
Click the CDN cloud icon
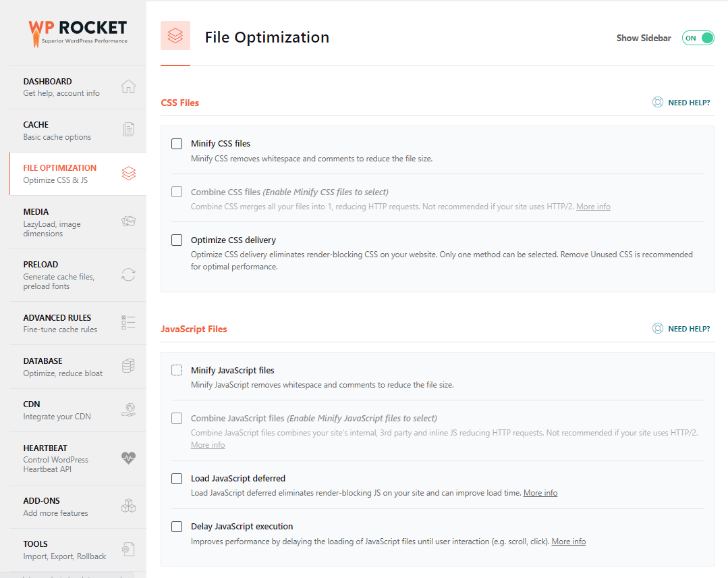pos(128,409)
